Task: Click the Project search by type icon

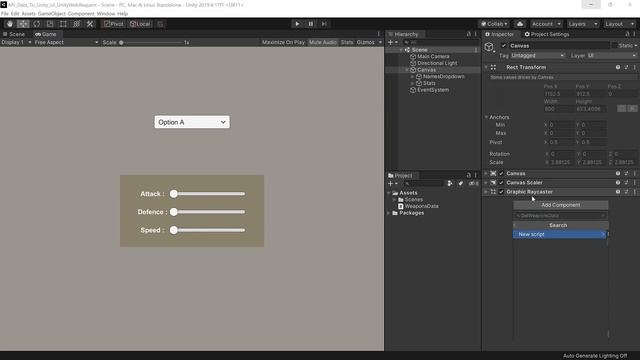Action: [x=450, y=184]
